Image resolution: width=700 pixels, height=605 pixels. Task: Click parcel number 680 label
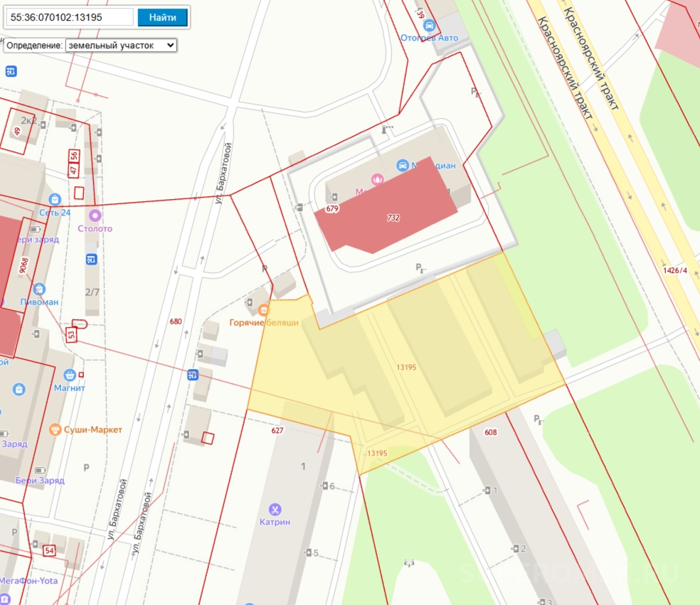(x=176, y=321)
